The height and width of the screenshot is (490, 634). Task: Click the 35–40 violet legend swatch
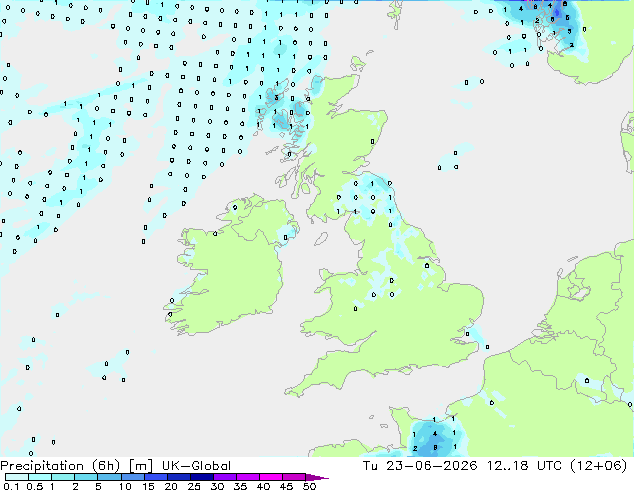[x=247, y=477]
